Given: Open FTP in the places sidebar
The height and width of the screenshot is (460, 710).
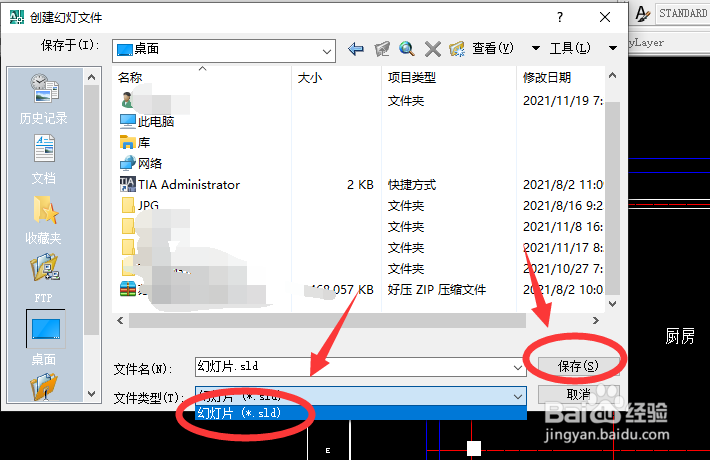Looking at the screenshot, I should coord(44,278).
